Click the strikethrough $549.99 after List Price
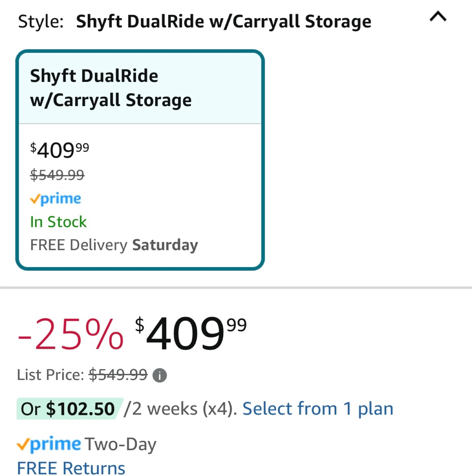472x476 pixels. 118,375
